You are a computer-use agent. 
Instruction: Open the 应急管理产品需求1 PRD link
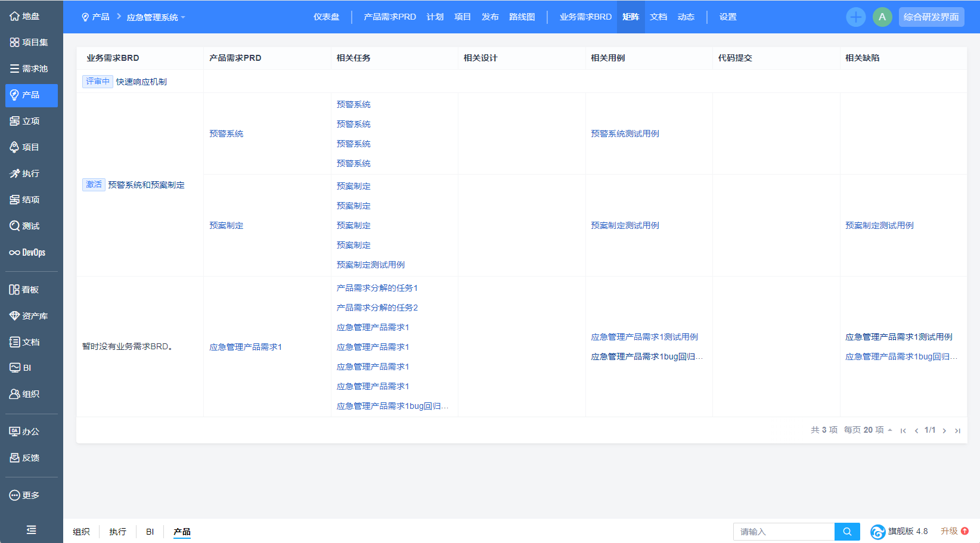point(246,347)
